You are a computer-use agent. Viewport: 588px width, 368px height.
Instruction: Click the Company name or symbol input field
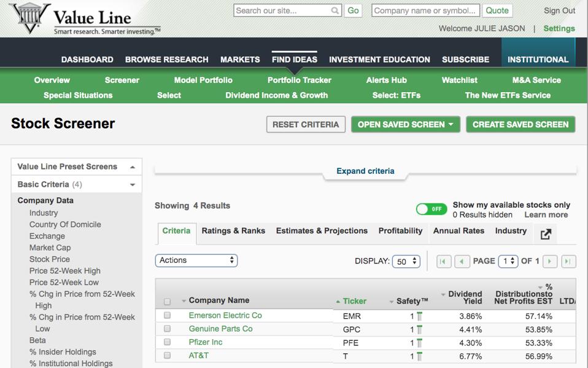coord(425,10)
